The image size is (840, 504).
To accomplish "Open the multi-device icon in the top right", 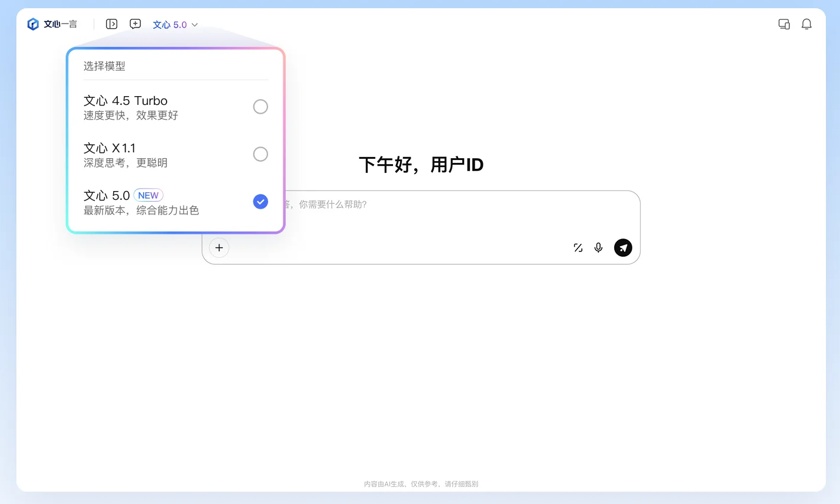I will tap(784, 24).
